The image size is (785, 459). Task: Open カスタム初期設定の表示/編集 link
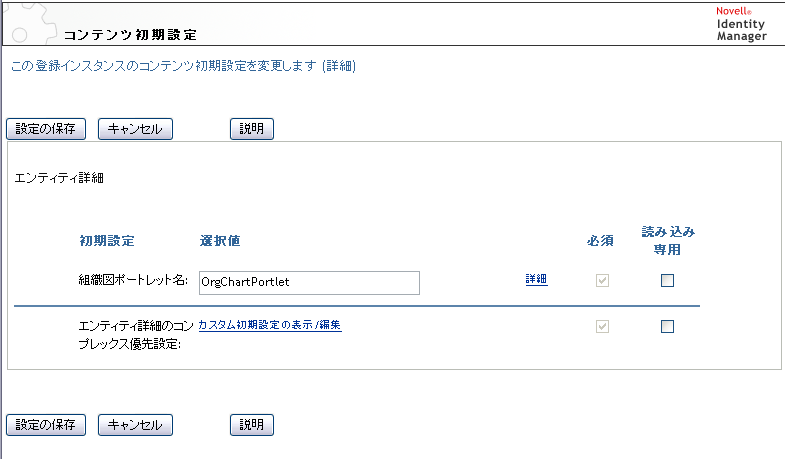(x=270, y=325)
